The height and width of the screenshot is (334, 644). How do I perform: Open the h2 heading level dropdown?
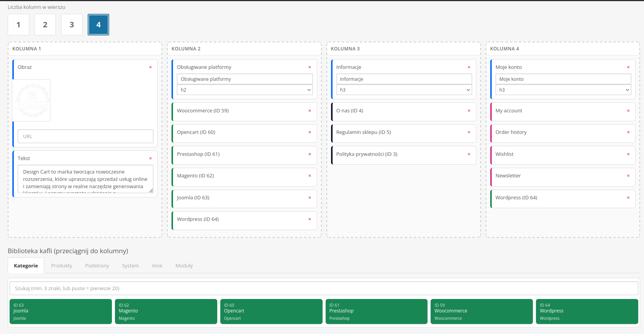click(245, 90)
